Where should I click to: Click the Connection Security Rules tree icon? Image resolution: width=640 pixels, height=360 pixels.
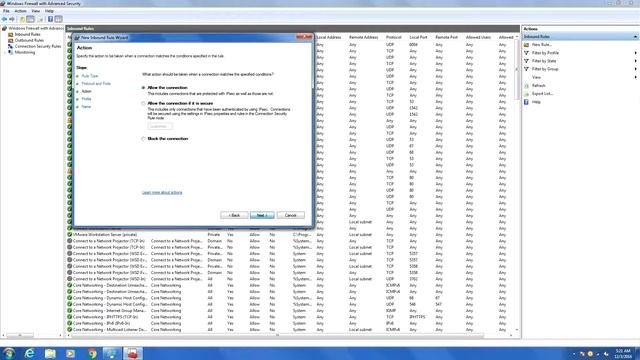(x=11, y=47)
